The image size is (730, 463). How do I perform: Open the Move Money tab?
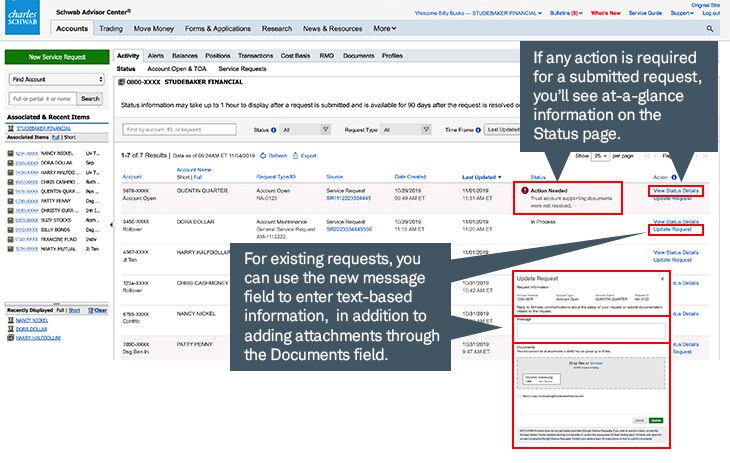(154, 28)
